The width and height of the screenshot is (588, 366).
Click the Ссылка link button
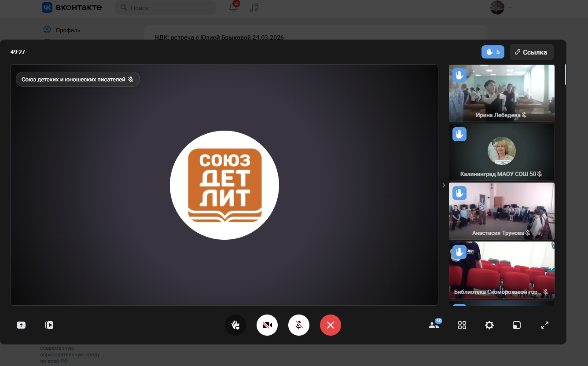[x=531, y=52]
